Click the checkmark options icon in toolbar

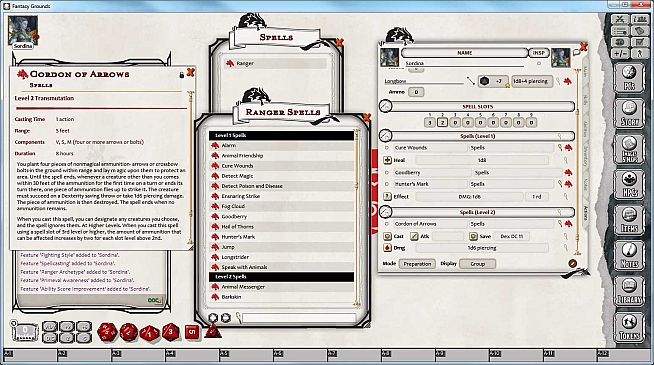[x=639, y=42]
